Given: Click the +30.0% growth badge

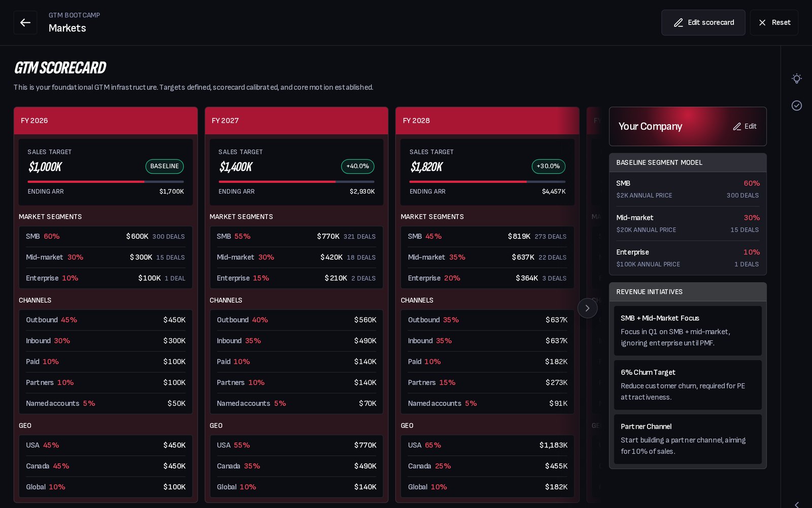Looking at the screenshot, I should click(x=548, y=166).
